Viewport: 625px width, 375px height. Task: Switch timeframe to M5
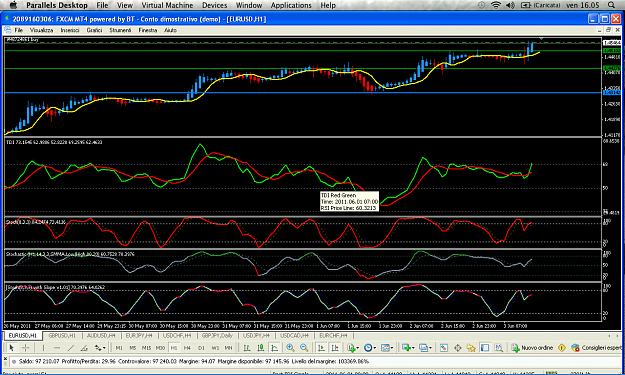(133, 348)
